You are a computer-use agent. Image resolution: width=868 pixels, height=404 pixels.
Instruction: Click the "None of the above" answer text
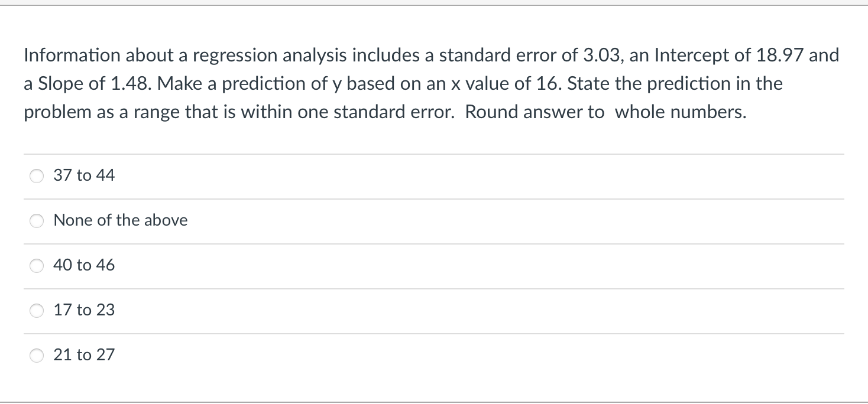(121, 220)
